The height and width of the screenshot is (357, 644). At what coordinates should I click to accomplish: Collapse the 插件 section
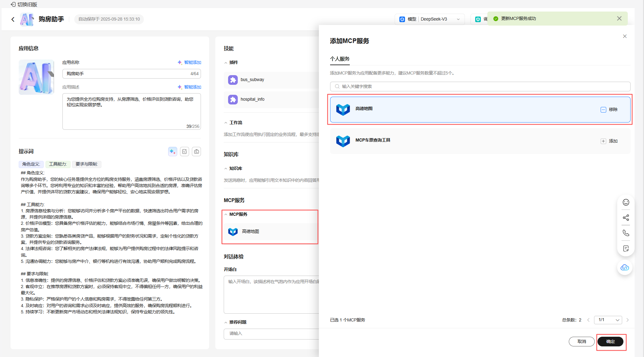[x=226, y=63]
